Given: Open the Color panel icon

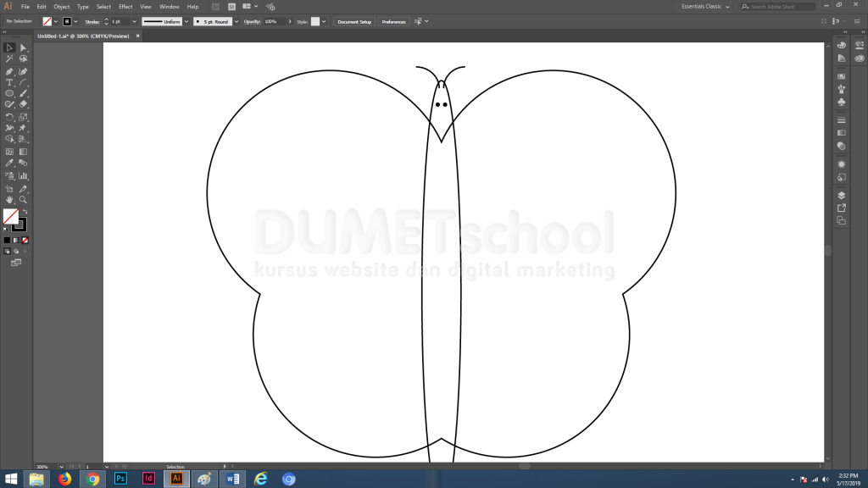Looking at the screenshot, I should (842, 46).
